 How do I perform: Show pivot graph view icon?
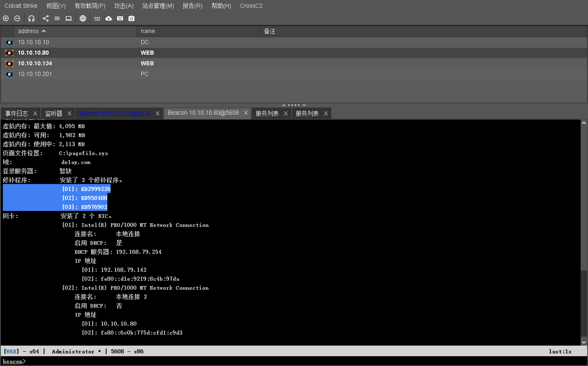click(x=46, y=18)
